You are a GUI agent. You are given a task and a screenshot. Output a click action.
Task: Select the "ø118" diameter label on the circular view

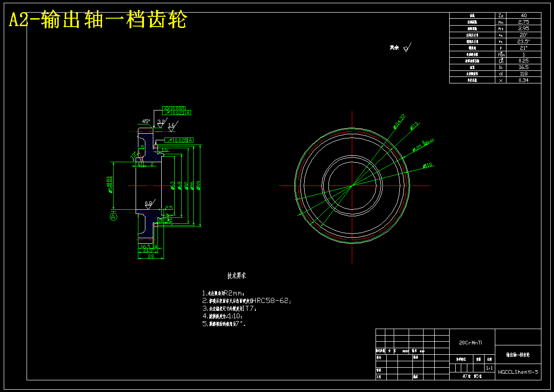(428, 165)
